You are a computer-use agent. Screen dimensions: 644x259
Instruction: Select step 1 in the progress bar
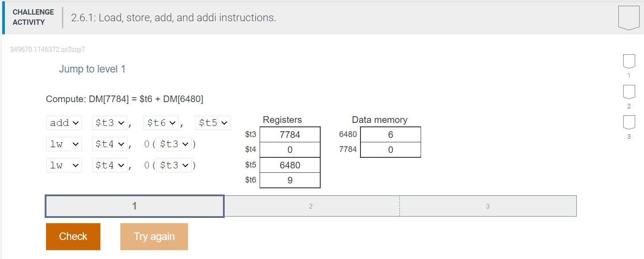click(134, 206)
